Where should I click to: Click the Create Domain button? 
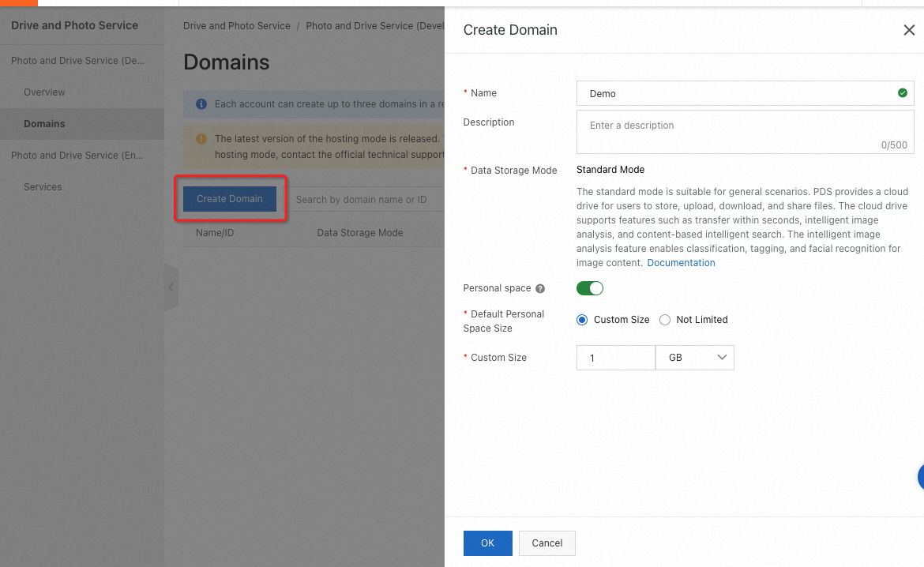[230, 199]
